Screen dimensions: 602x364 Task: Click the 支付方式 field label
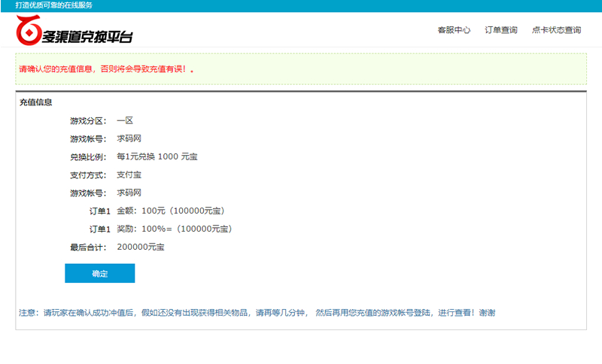(x=88, y=174)
